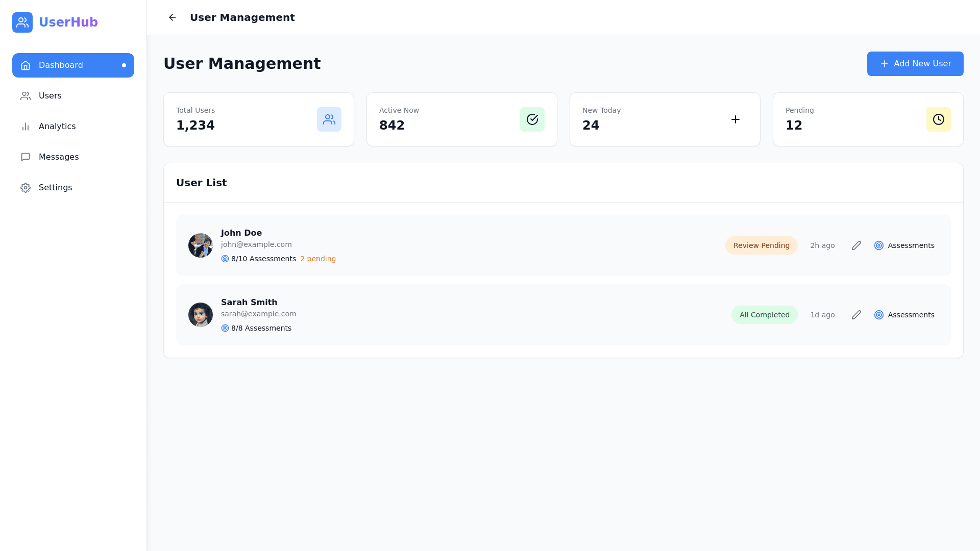Click the All Completed status badge
The height and width of the screenshot is (551, 980).
tap(764, 315)
